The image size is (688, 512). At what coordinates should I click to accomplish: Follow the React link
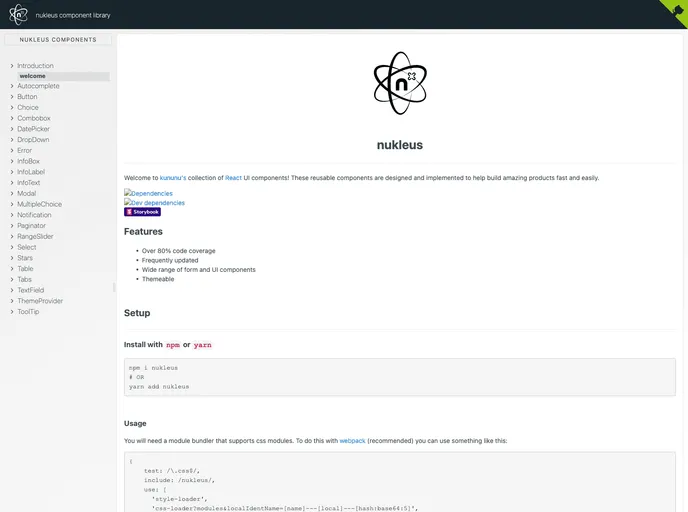pyautogui.click(x=233, y=178)
